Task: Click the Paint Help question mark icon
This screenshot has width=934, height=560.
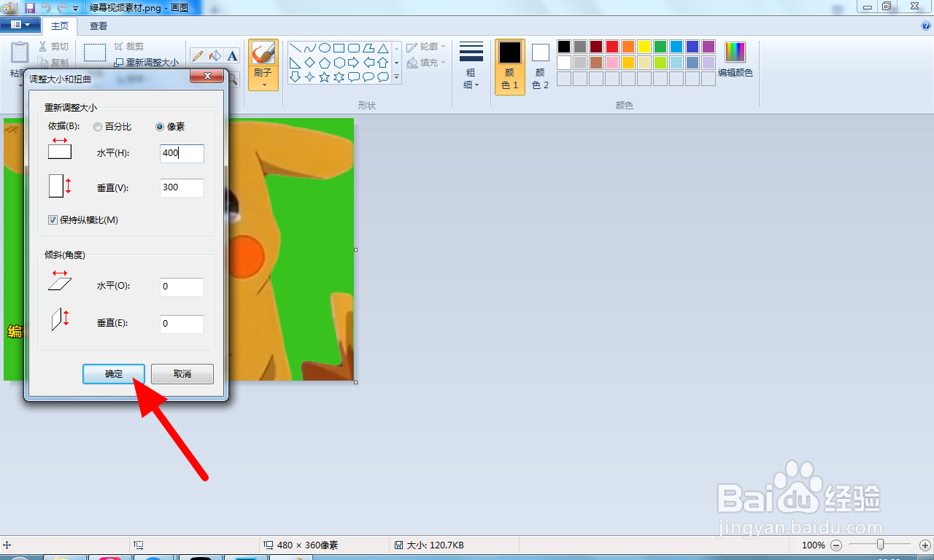Action: (x=926, y=26)
